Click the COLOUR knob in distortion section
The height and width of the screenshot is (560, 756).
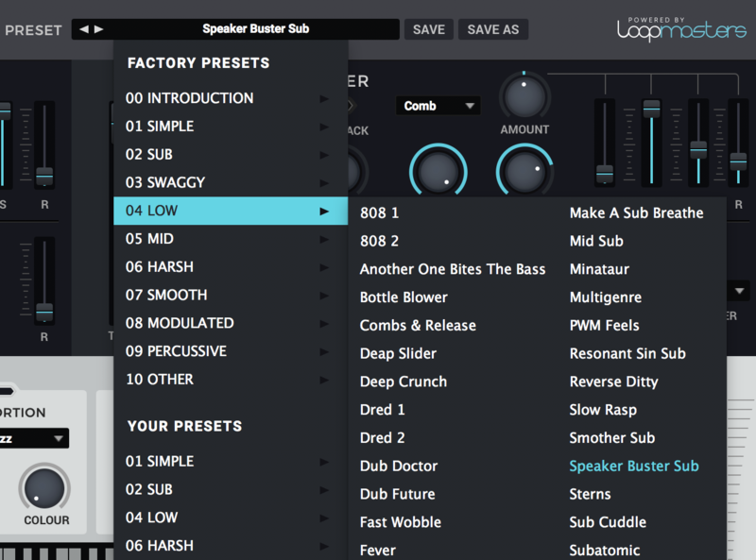click(44, 487)
